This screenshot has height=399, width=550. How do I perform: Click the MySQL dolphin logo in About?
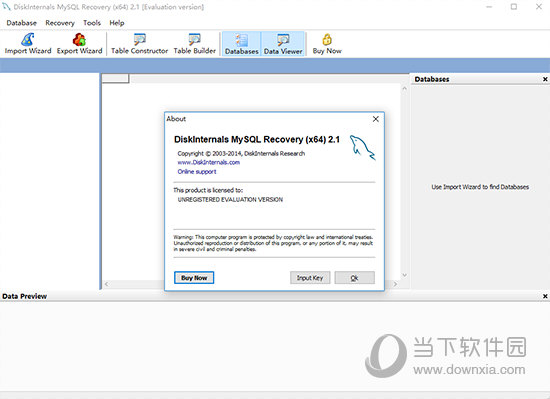[362, 147]
